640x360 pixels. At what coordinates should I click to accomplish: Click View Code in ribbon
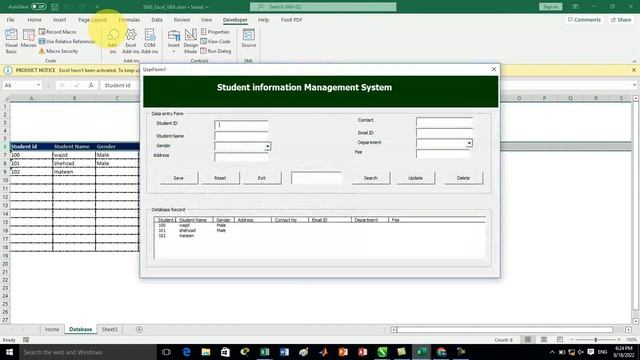tap(216, 41)
